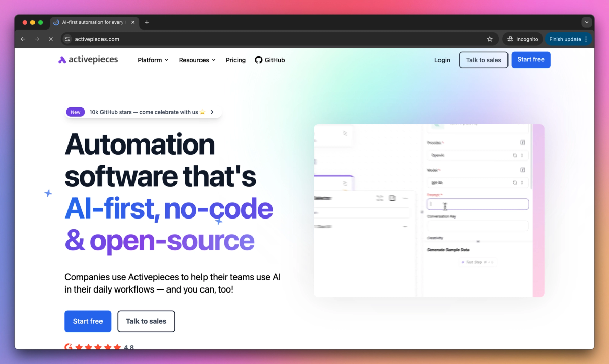This screenshot has height=364, width=609.
Task: Click the Login link
Action: 442,60
